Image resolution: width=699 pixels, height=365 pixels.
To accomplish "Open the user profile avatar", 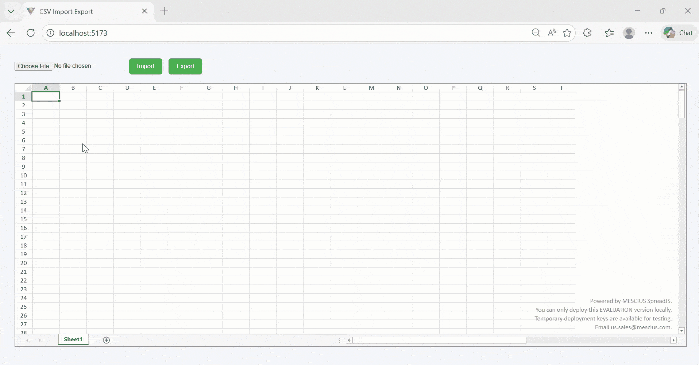I will (x=629, y=33).
